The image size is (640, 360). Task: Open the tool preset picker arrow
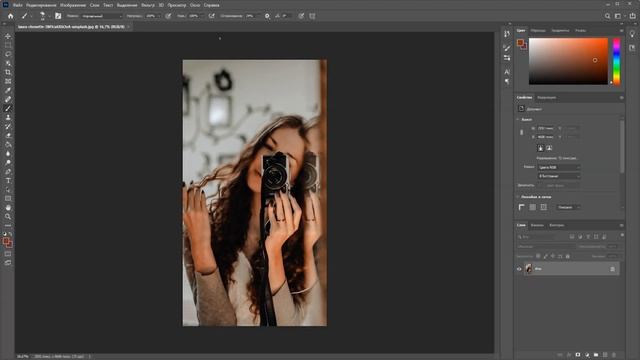pos(31,16)
